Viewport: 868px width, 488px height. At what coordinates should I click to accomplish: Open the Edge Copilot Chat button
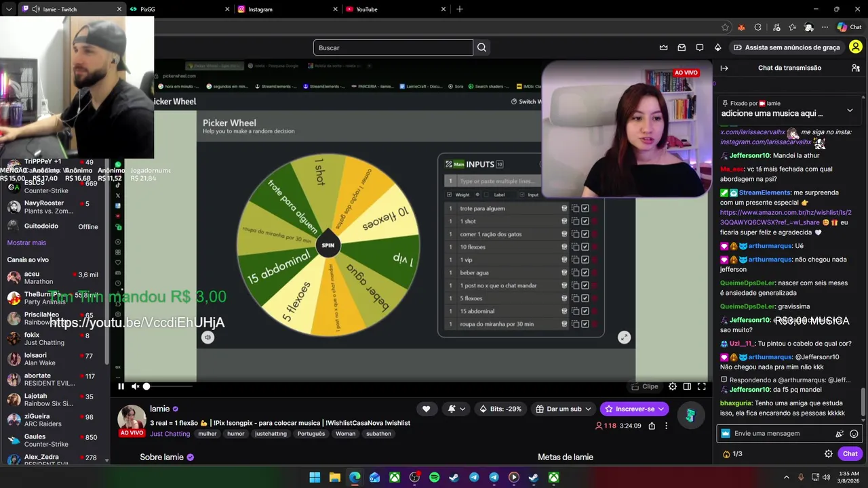coord(849,27)
